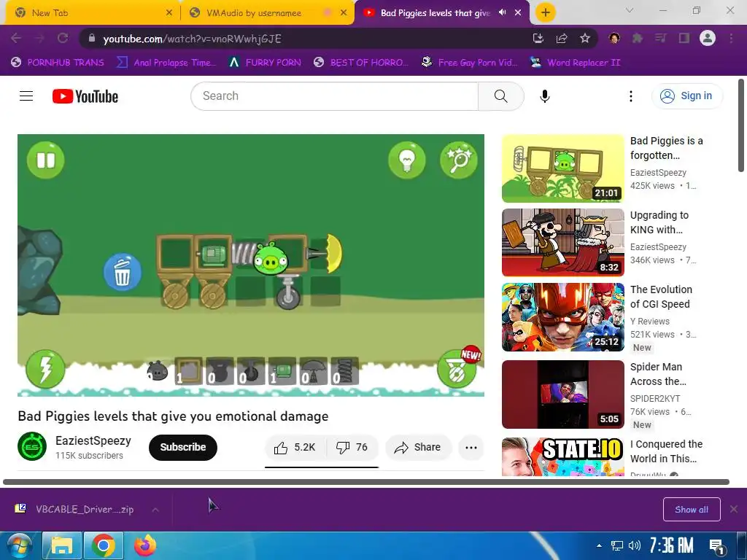Open new tab with plus button

[546, 12]
